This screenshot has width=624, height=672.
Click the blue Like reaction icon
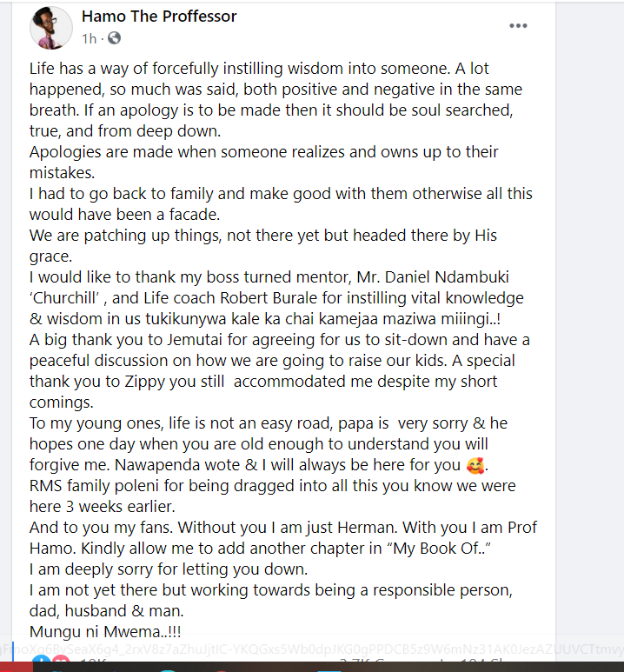click(39, 664)
